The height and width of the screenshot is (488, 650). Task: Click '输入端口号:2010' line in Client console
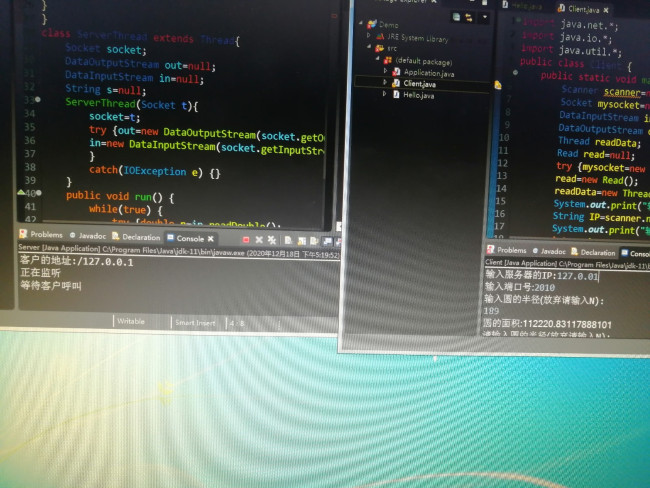(519, 287)
